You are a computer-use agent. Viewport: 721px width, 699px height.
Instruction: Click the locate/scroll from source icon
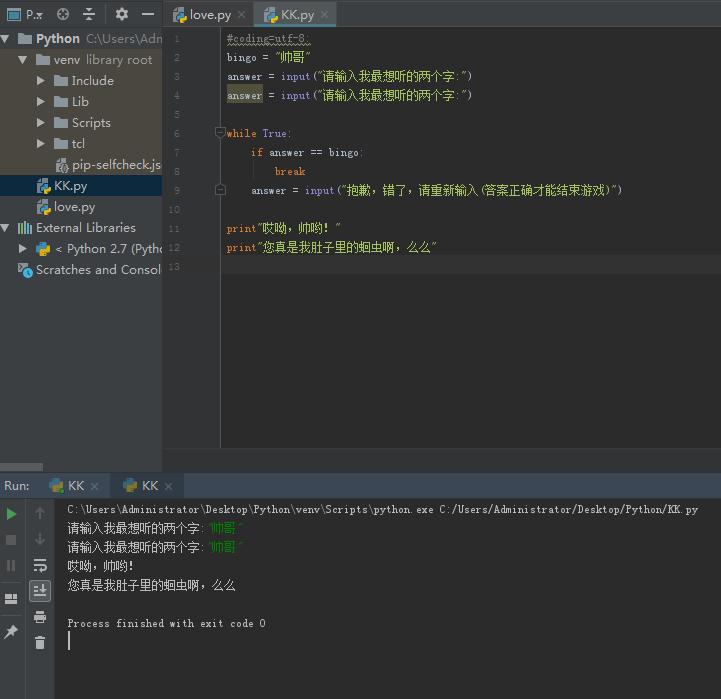coord(63,15)
